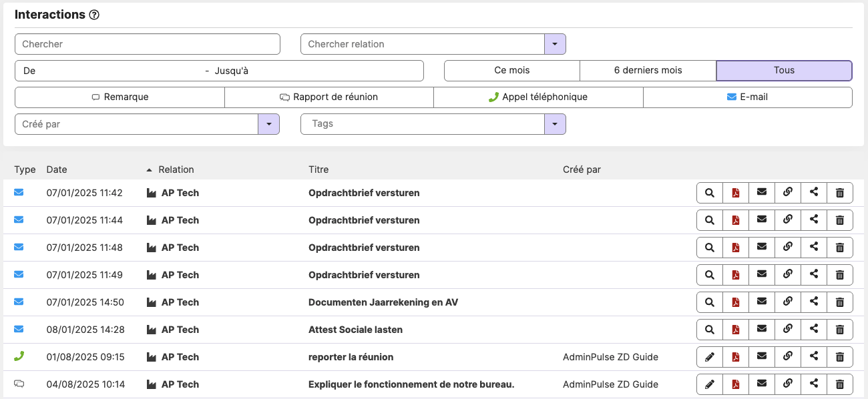The image size is (868, 399).
Task: Copy link for 07/01/2025 11:42 interaction
Action: (x=788, y=193)
